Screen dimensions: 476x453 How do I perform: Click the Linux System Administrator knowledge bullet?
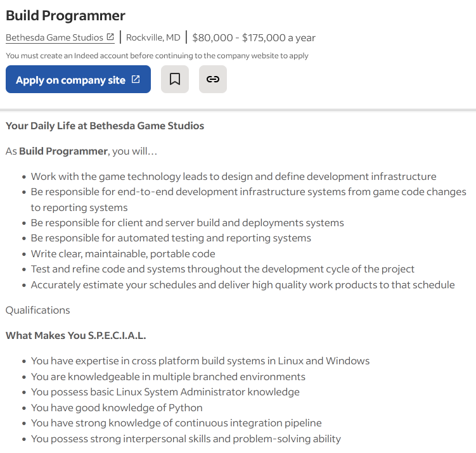[x=165, y=392]
